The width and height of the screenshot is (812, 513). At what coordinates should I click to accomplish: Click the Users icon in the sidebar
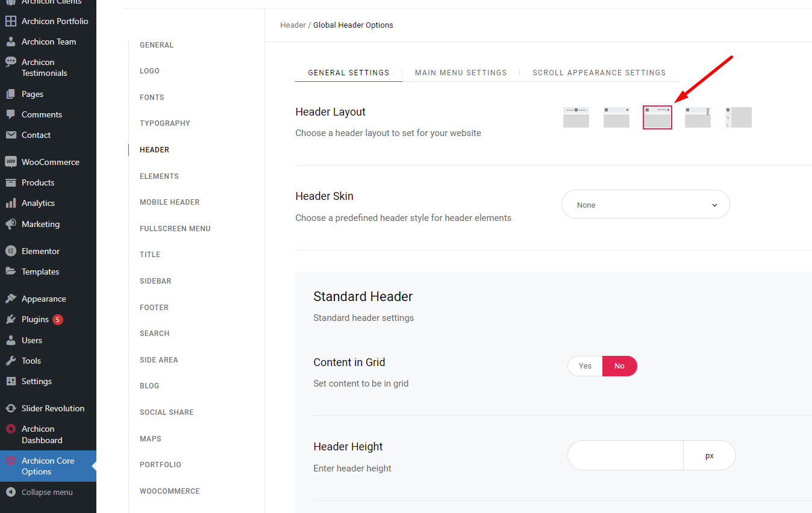[10, 340]
